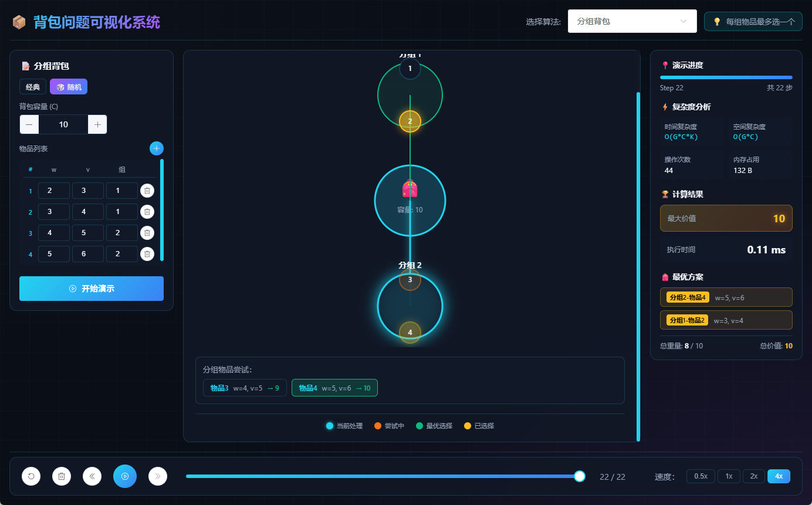Increase backpack capacity with plus button
Image resolution: width=812 pixels, height=505 pixels.
tap(97, 124)
